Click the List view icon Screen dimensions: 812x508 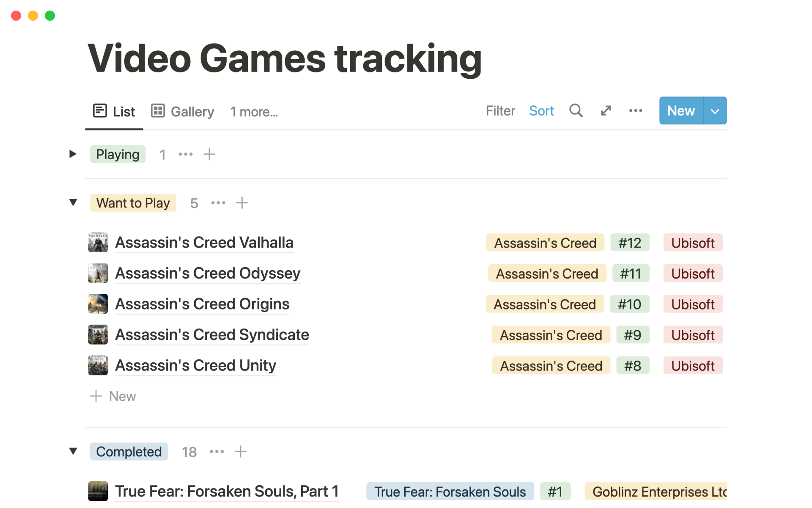point(100,110)
